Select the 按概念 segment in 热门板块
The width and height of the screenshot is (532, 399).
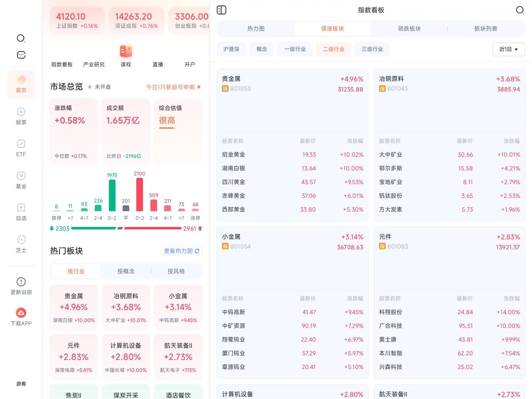point(126,271)
